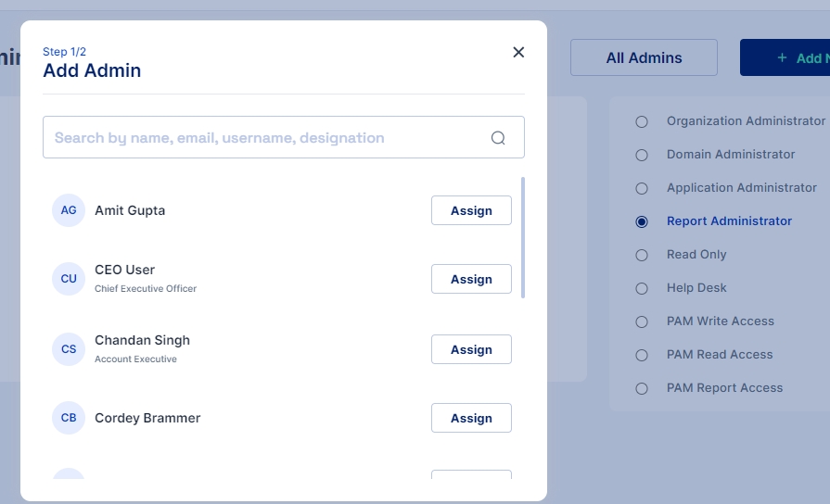Viewport: 830px width, 504px height.
Task: Select Application Administrator radio option
Action: [642, 188]
